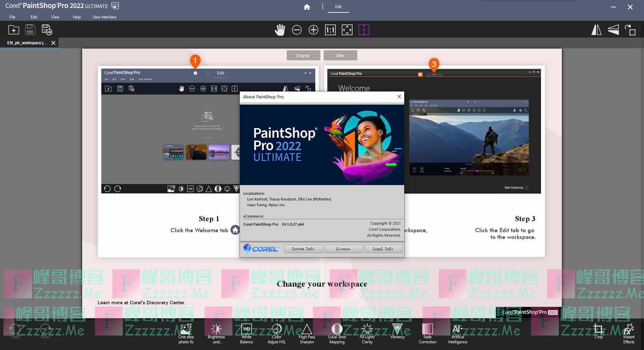Click the License button
Viewport: 644px width, 350px height.
point(343,249)
